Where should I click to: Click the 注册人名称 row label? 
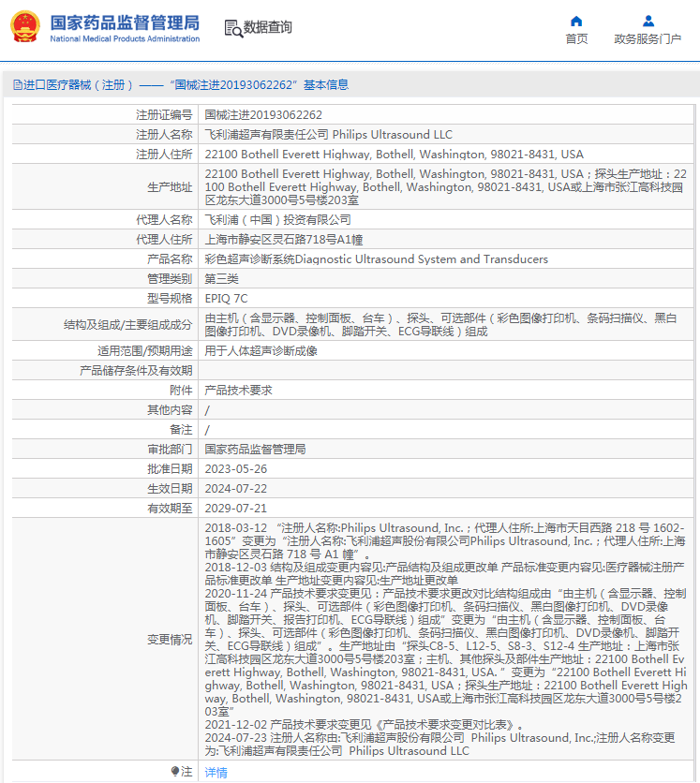pyautogui.click(x=164, y=134)
